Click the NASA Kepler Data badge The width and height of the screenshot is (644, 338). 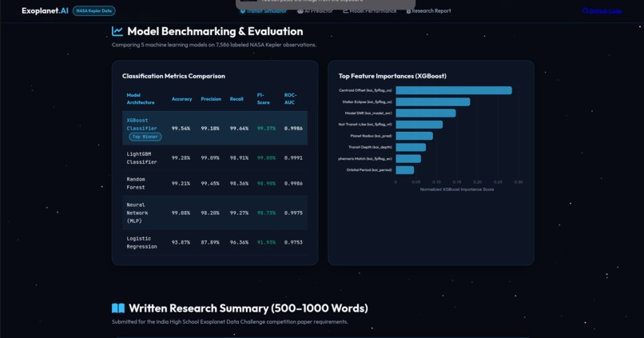click(94, 10)
